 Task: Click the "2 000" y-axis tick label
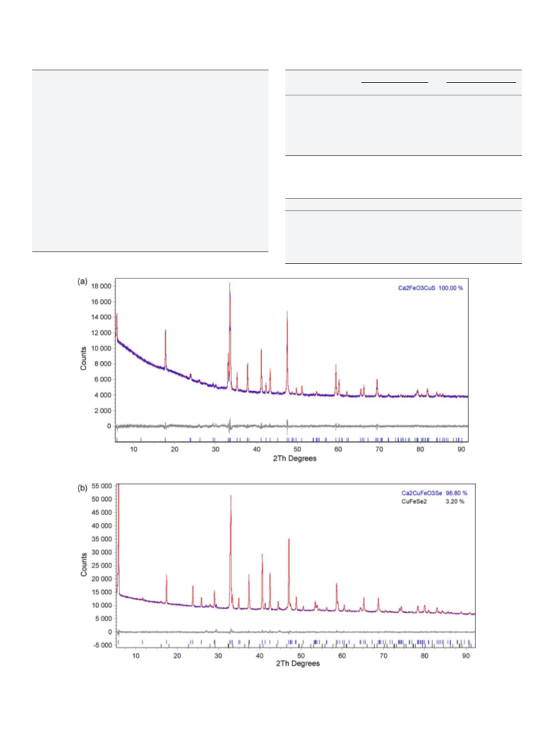(103, 411)
